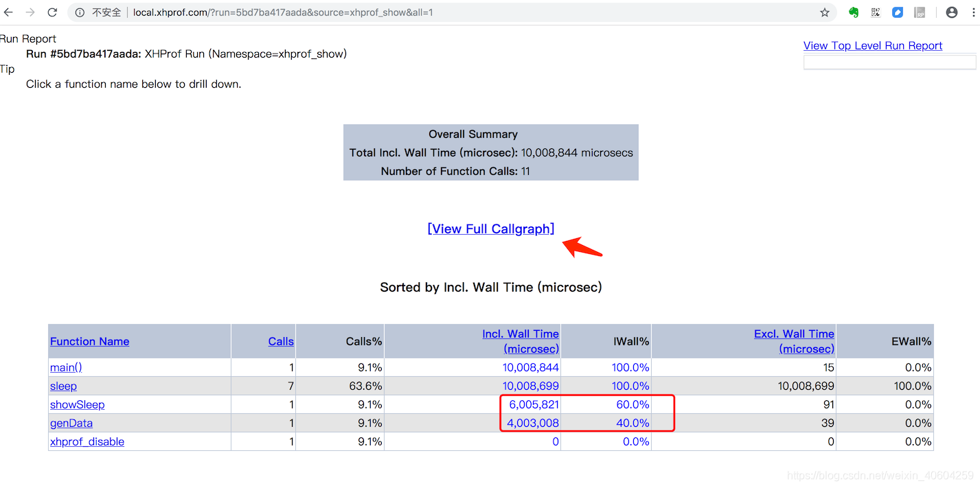Image resolution: width=980 pixels, height=488 pixels.
Task: Drill down into the genData function
Action: click(x=71, y=423)
